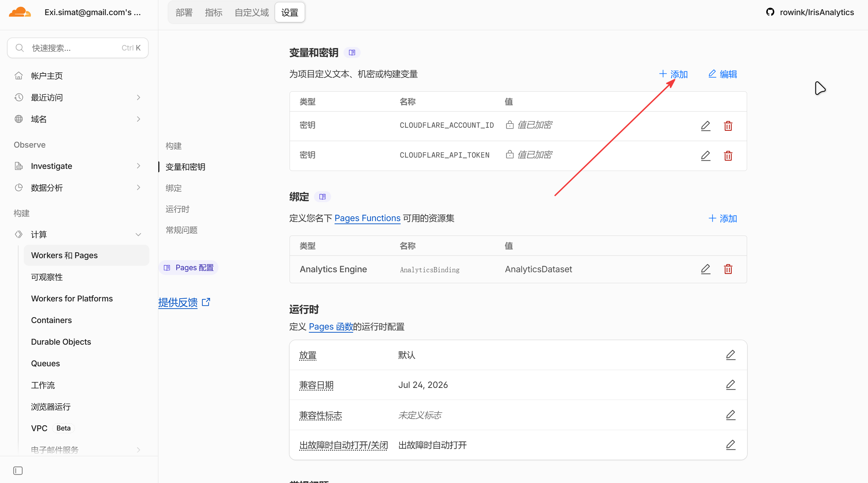This screenshot has width=868, height=483.
Task: Collapse the 计算 section chevron
Action: click(x=138, y=235)
